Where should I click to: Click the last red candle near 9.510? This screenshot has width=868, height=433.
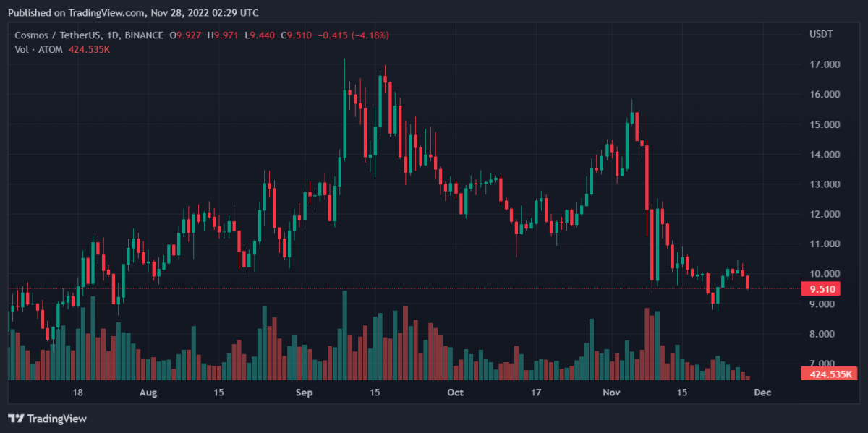pyautogui.click(x=748, y=282)
